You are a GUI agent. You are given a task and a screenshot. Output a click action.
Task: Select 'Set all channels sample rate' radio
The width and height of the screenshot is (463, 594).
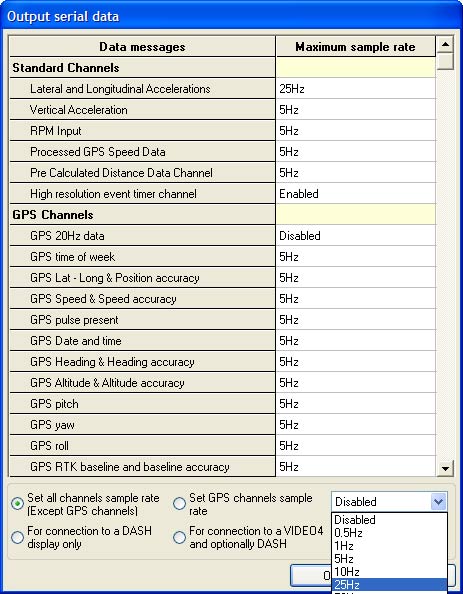click(x=17, y=504)
